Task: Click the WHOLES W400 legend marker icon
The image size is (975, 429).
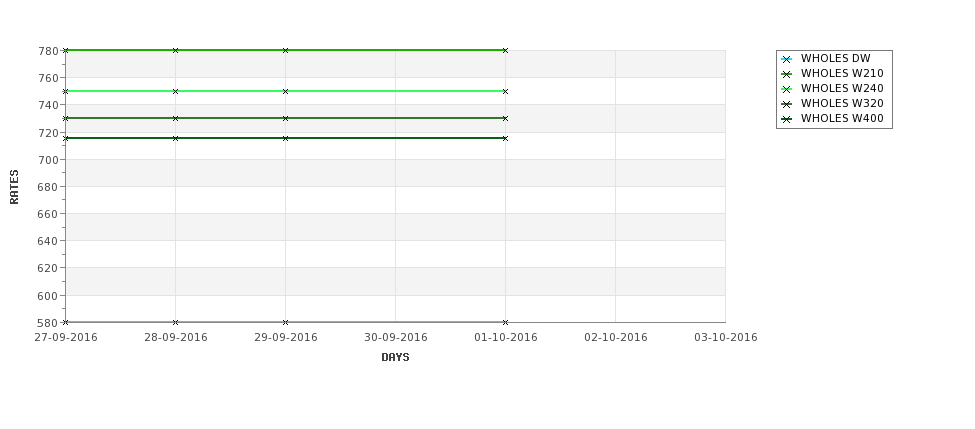Action: 786,119
